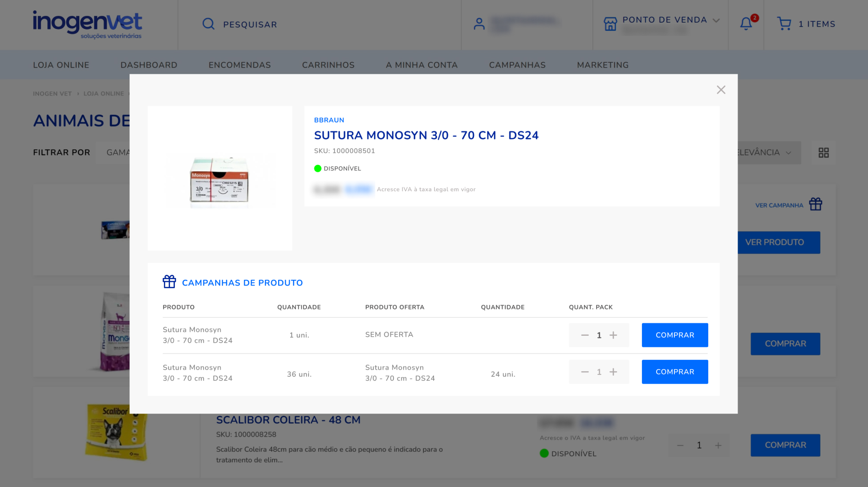Click the Sutura Monosyn 3/0 modal title
Screen dimensions: 868x487
click(x=426, y=135)
